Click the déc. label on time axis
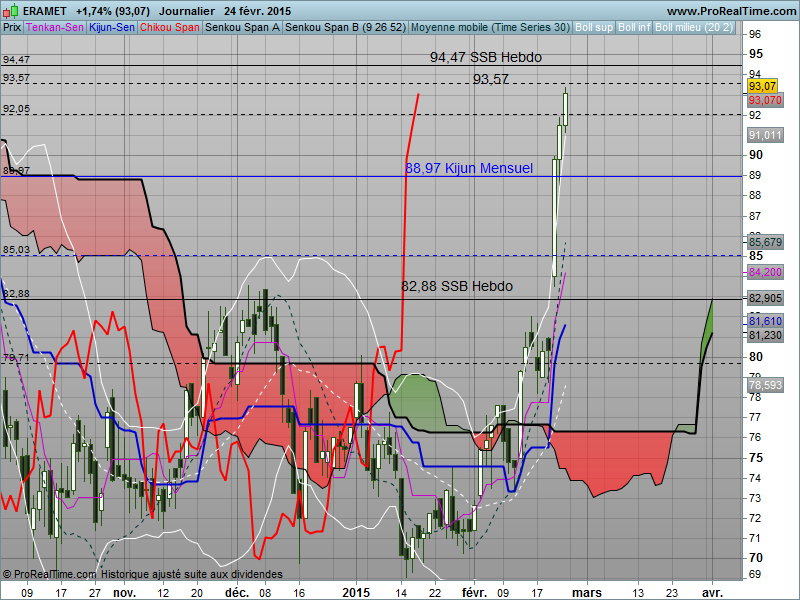Viewport: 800px width, 600px height. 237,592
